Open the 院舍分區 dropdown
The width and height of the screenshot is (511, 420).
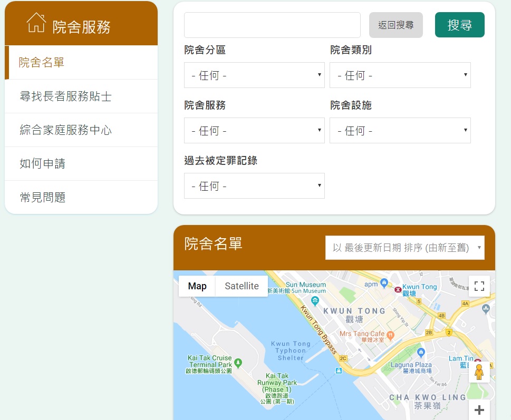(254, 75)
